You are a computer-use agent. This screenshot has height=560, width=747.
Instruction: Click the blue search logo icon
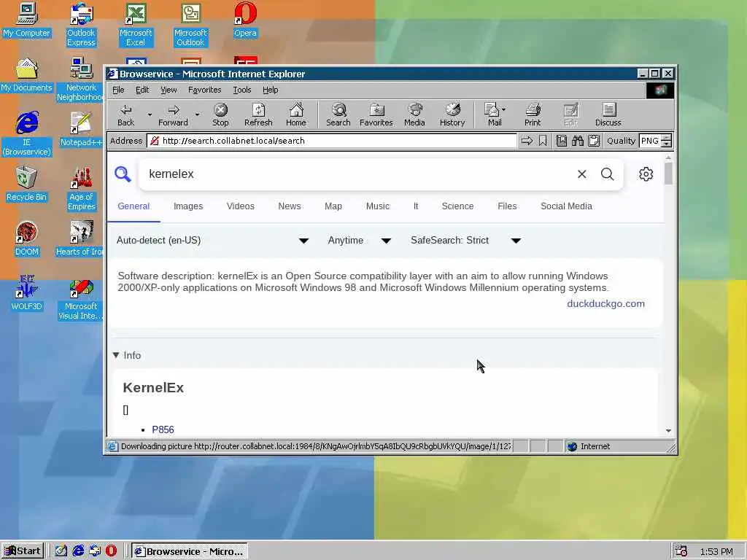pos(123,174)
